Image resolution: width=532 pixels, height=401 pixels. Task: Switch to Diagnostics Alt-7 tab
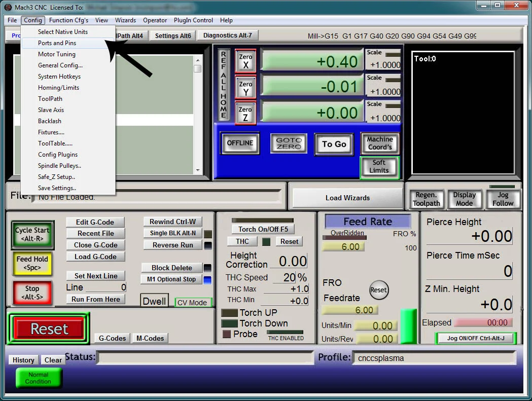pos(228,35)
